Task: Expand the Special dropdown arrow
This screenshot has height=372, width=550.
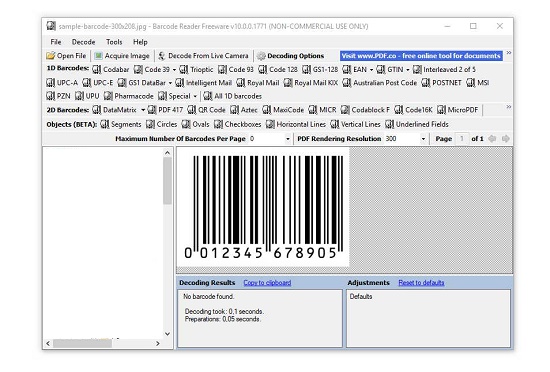Action: [x=195, y=96]
